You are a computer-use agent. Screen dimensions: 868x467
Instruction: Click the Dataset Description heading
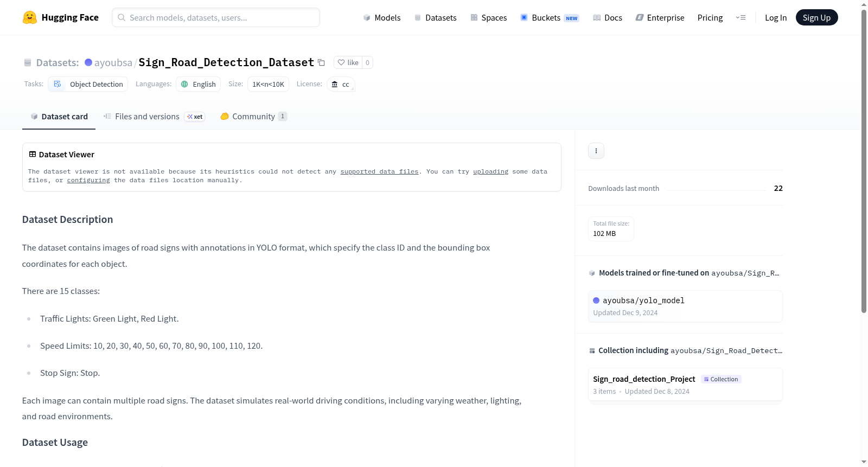click(68, 220)
